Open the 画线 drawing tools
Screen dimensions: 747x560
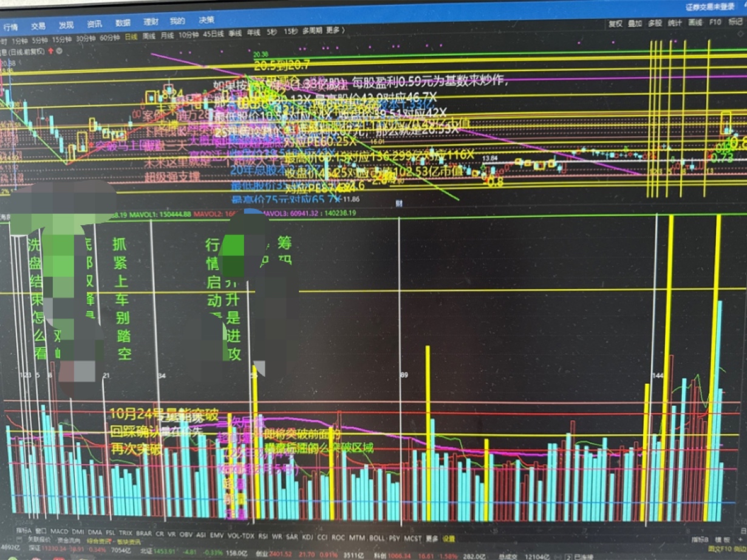(695, 24)
